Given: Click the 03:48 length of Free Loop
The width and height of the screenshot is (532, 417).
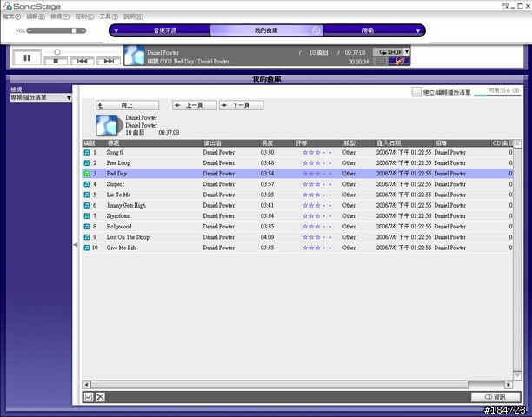Looking at the screenshot, I should click(x=268, y=163).
